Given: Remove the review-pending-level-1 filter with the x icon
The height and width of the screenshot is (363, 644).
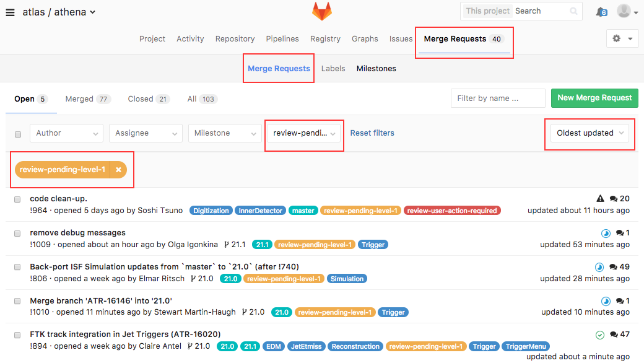Looking at the screenshot, I should (x=118, y=170).
